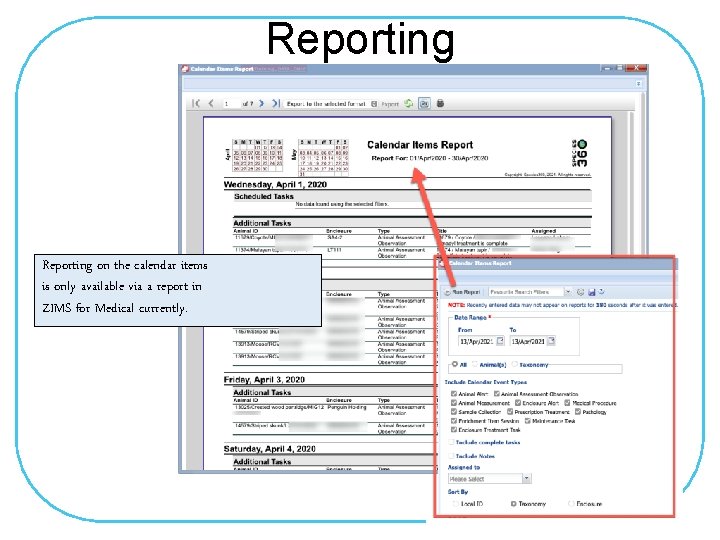Uncheck Animal Measurement event type
The image size is (720, 540).
454,403
